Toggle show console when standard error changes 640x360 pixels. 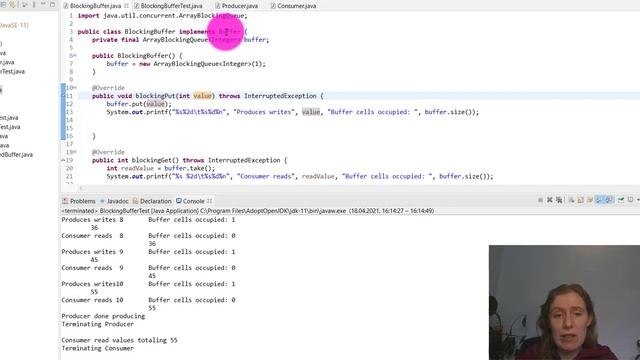point(609,200)
